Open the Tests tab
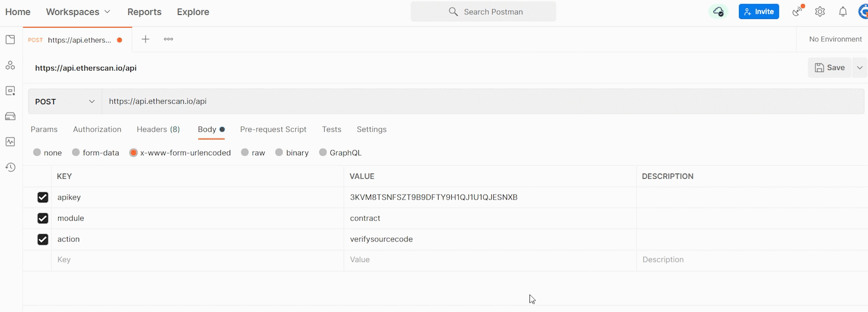This screenshot has height=312, width=868. tap(331, 129)
